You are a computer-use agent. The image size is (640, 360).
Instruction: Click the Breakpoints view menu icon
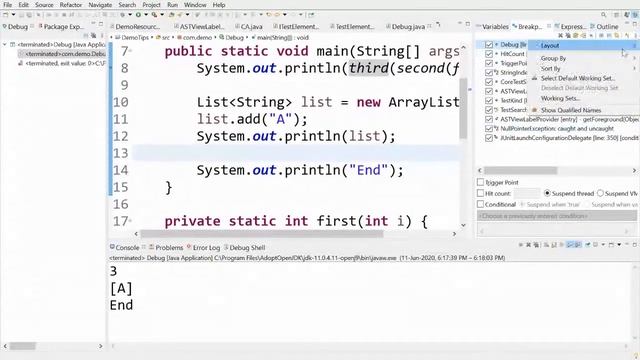[636, 36]
